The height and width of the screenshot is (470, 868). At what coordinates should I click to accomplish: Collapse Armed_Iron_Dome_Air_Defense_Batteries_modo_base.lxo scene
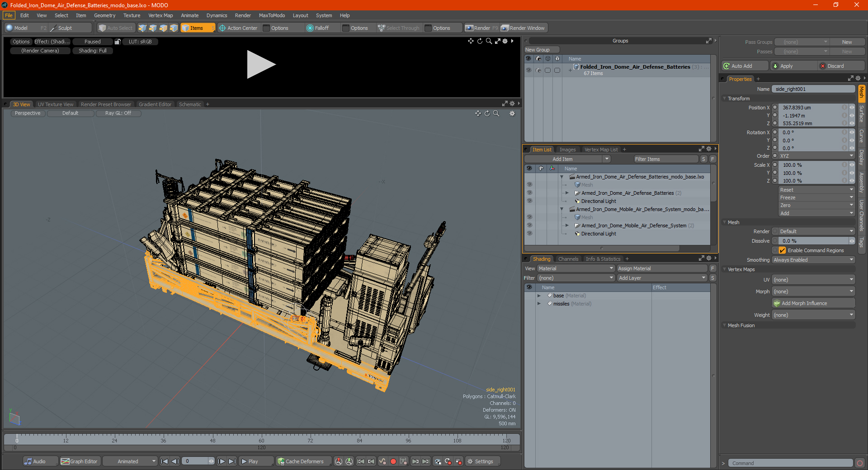[x=562, y=177]
